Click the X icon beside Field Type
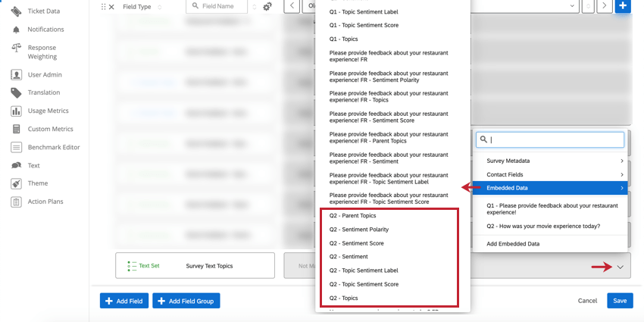Image resolution: width=644 pixels, height=322 pixels. [111, 7]
